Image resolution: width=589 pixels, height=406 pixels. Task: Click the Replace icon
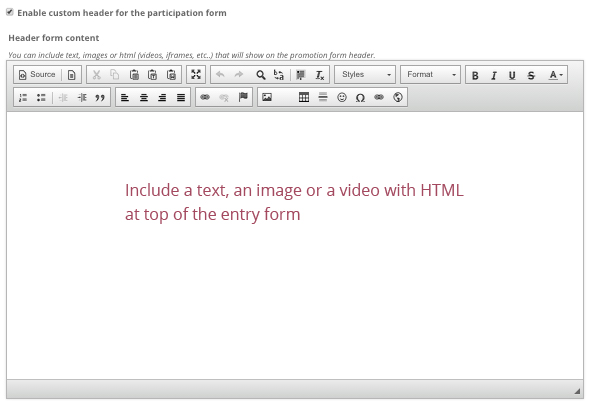279,75
